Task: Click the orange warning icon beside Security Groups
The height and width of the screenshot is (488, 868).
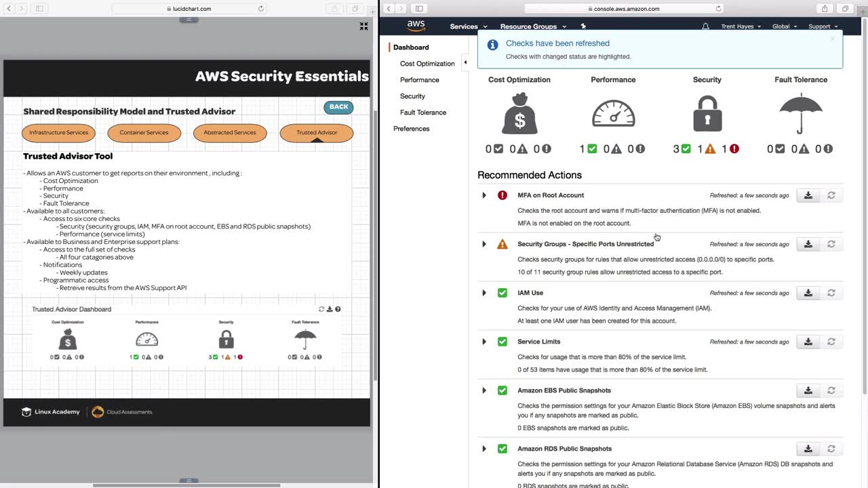Action: coord(502,244)
